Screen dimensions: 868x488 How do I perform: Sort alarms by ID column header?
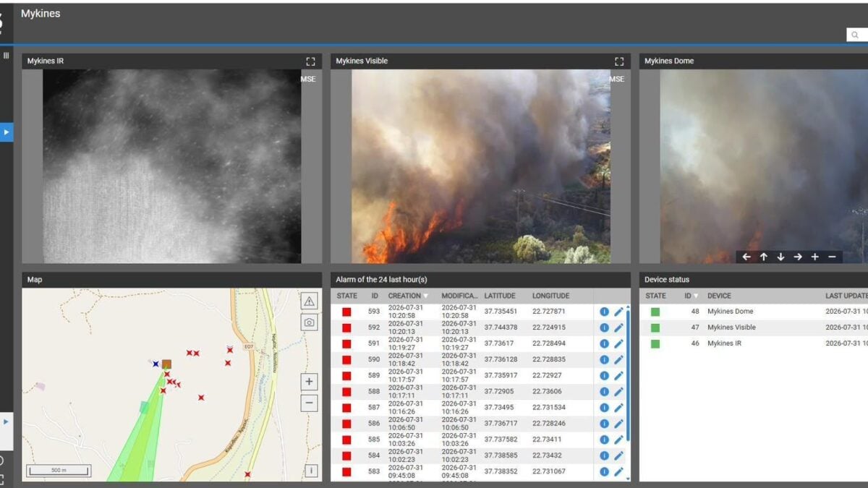pyautogui.click(x=375, y=296)
